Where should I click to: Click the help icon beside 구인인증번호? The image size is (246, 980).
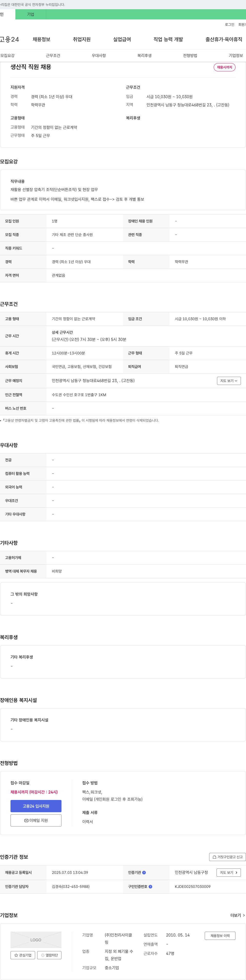[x=150, y=886]
